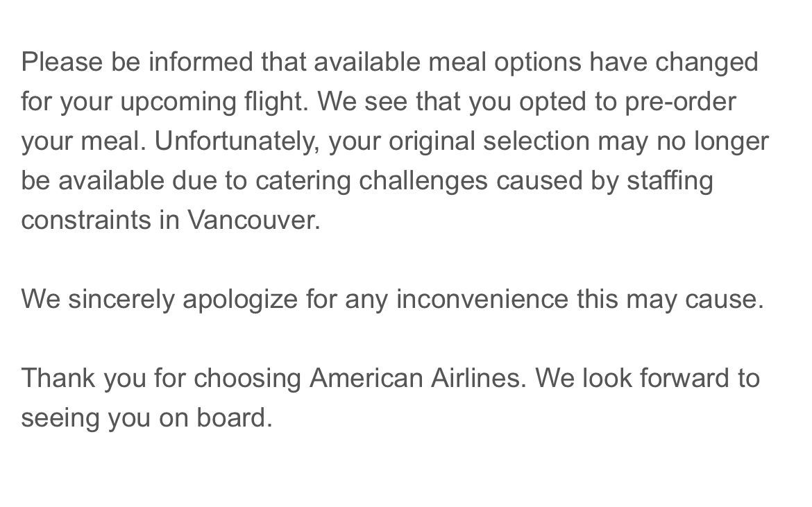Screen dimensions: 812x507
Task: Click the words "We sincerely apologize"
Action: pos(159,300)
